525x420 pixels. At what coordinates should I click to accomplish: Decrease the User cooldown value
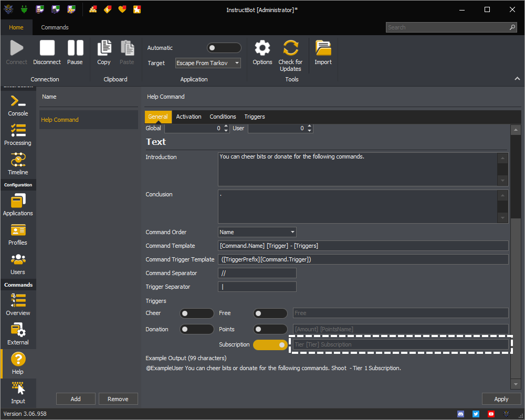[x=309, y=130]
